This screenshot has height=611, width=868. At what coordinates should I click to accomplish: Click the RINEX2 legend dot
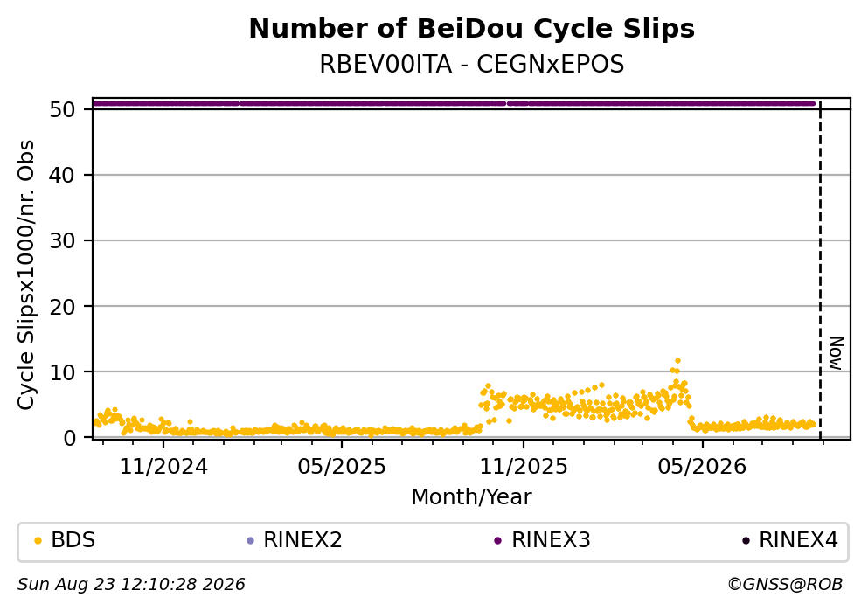tap(250, 541)
